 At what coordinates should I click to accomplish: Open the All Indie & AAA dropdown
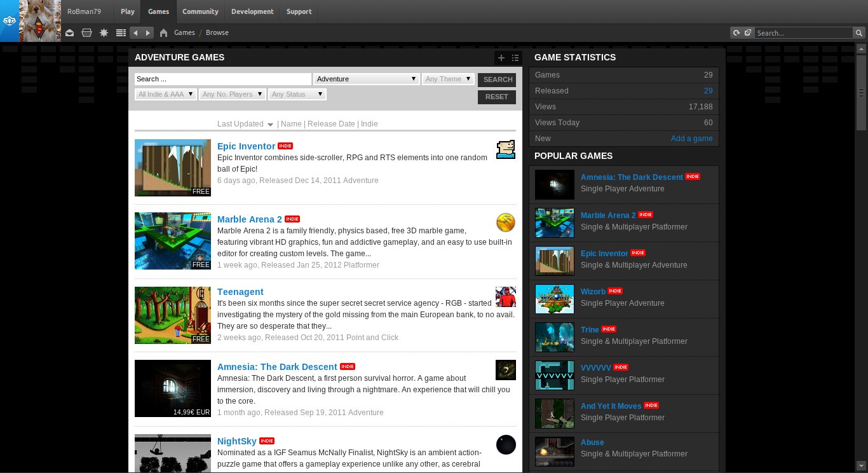166,94
